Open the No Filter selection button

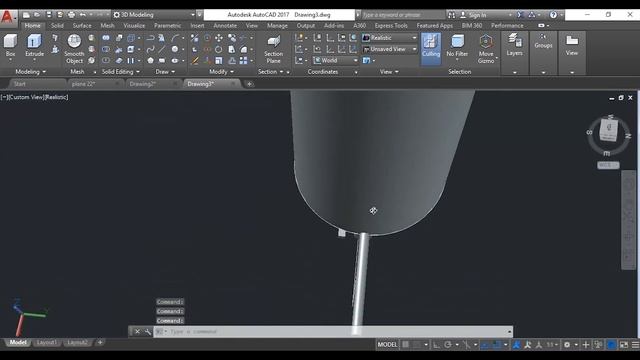pyautogui.click(x=457, y=46)
